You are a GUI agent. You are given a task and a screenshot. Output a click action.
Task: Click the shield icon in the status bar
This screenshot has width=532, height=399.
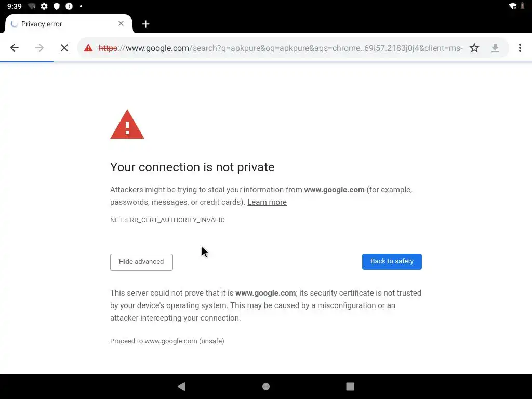(57, 6)
